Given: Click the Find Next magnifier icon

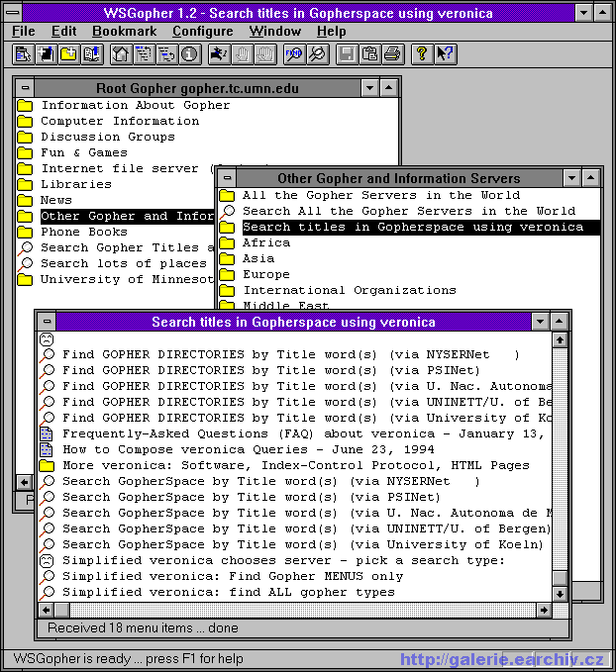Looking at the screenshot, I should [x=318, y=54].
